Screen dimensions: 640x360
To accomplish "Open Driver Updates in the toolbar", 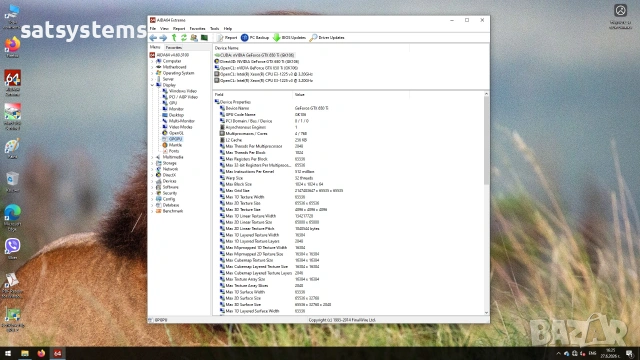I will point(327,38).
